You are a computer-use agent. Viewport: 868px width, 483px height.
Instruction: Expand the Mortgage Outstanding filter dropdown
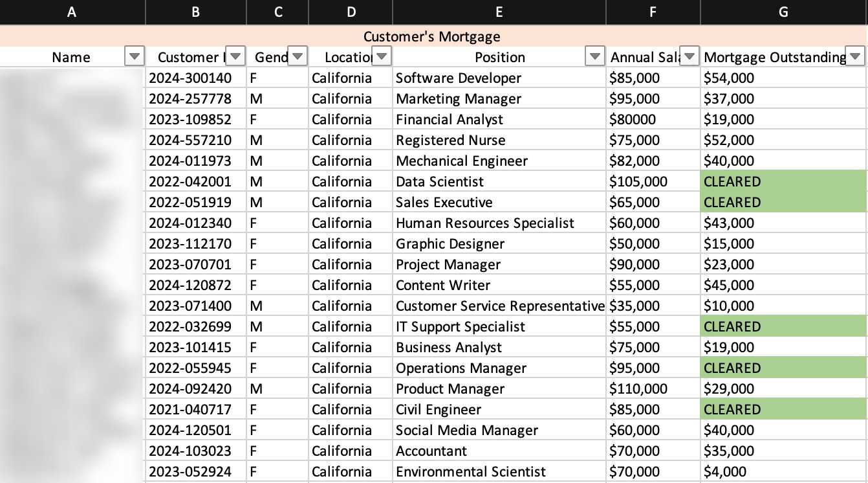coord(855,57)
